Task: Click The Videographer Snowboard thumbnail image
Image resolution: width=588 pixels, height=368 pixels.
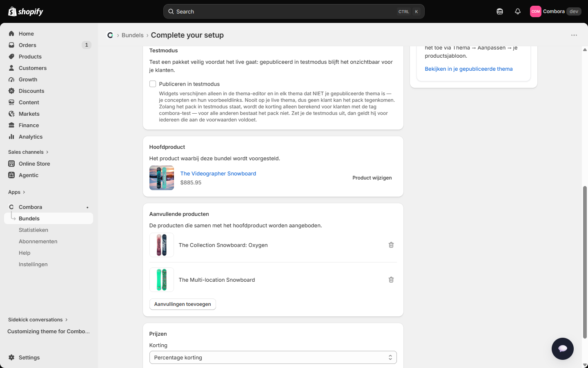Action: [162, 178]
